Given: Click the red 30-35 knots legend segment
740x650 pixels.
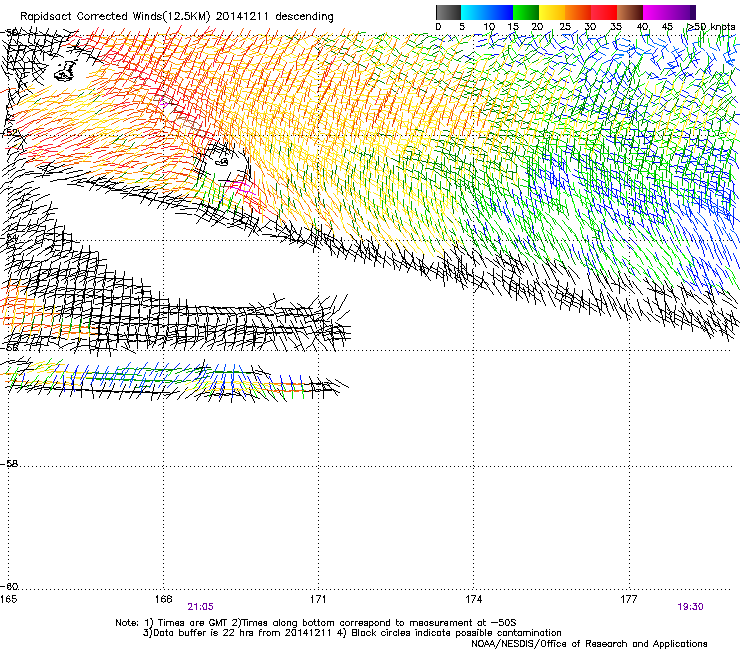Looking at the screenshot, I should click(x=604, y=12).
